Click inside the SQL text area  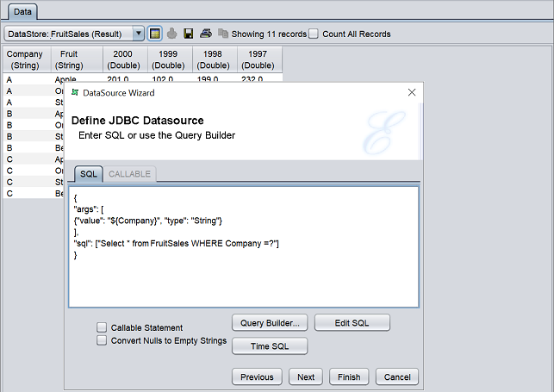[x=243, y=276]
